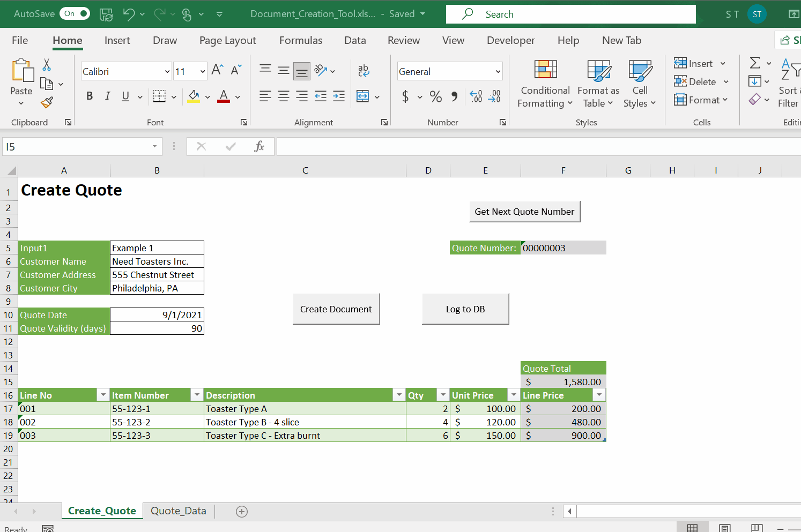The image size is (801, 532).
Task: Pick the red font color swatch
Action: point(224,101)
